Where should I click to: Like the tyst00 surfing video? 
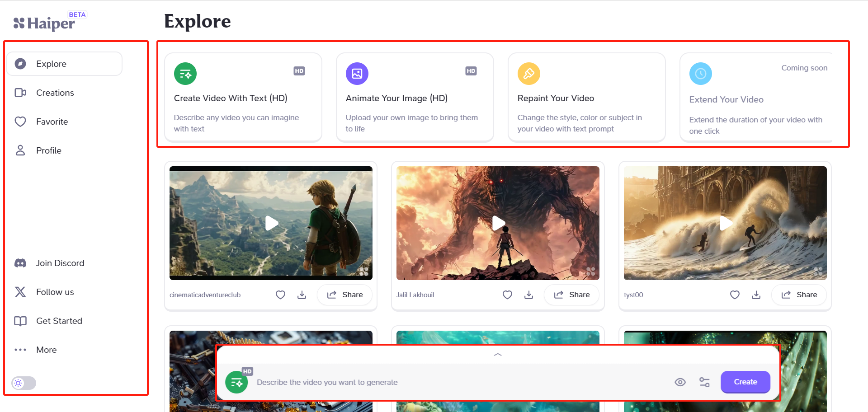[735, 295]
